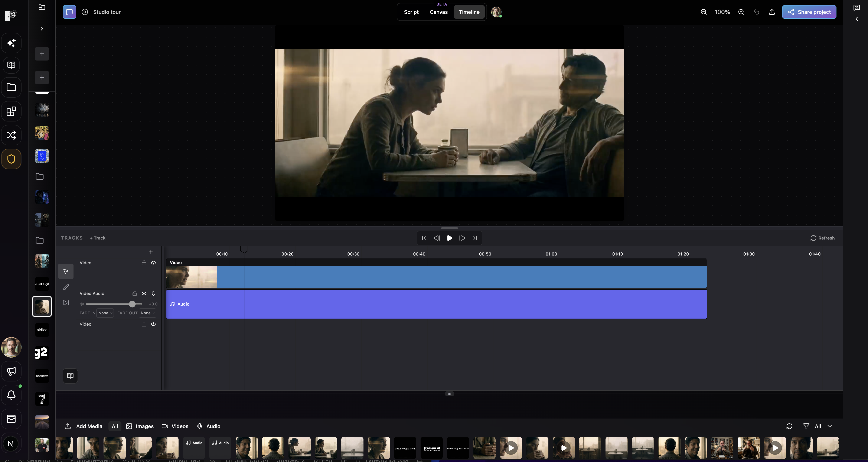Open the inbox card icon in sidebar
868x462 pixels.
click(x=11, y=419)
